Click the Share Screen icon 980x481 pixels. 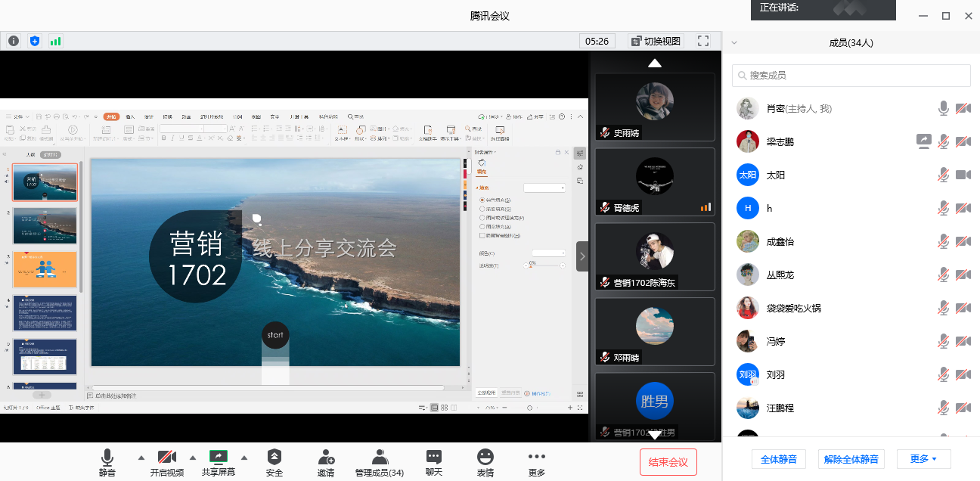pos(218,458)
